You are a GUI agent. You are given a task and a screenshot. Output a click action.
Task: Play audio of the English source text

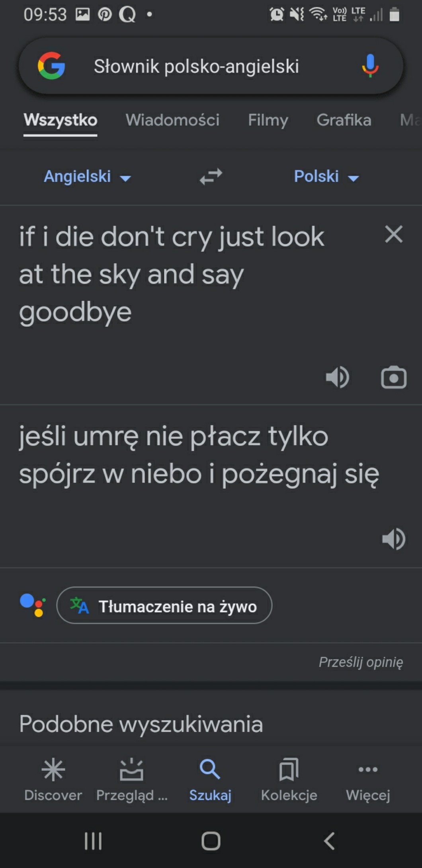(x=337, y=377)
